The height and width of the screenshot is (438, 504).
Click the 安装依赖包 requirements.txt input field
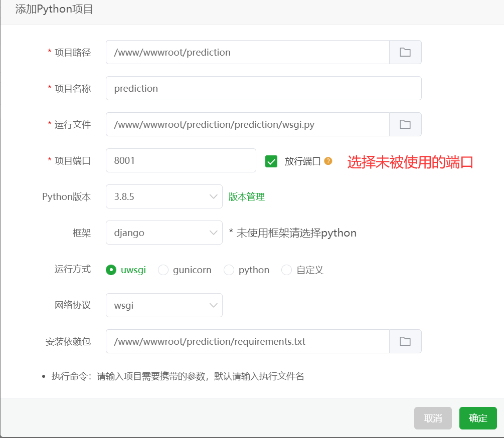pyautogui.click(x=247, y=341)
